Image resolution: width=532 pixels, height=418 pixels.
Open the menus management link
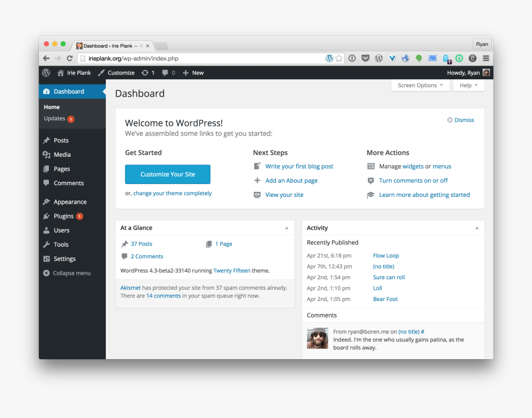(442, 167)
